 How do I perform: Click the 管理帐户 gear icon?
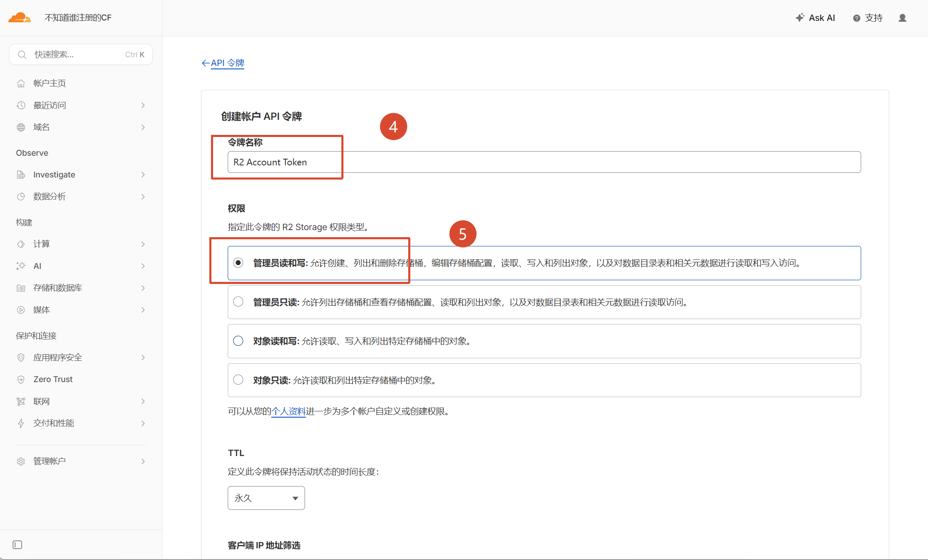point(21,461)
